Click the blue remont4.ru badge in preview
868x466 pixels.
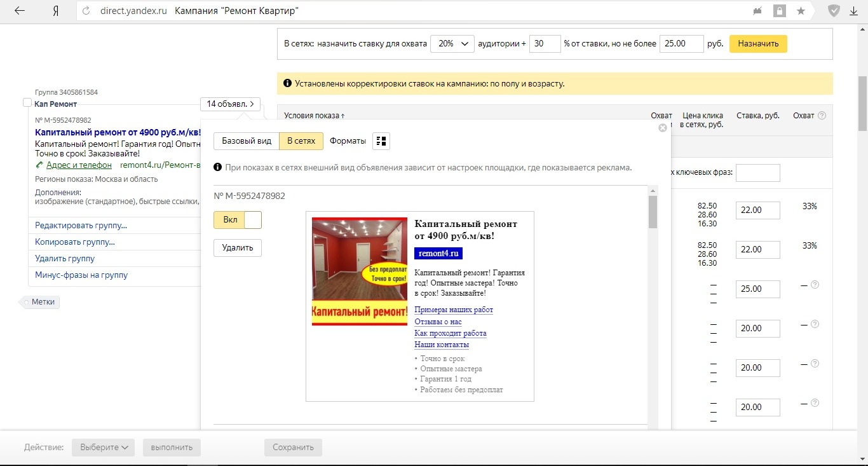pos(438,253)
